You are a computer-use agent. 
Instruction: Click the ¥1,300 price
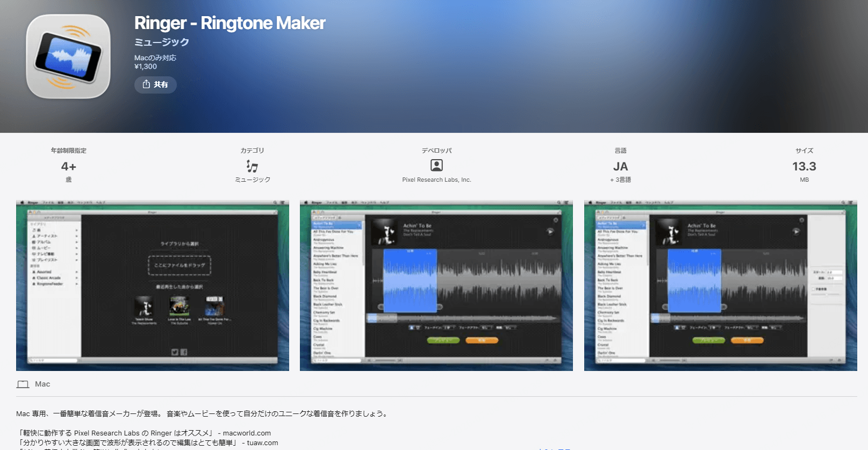[146, 67]
